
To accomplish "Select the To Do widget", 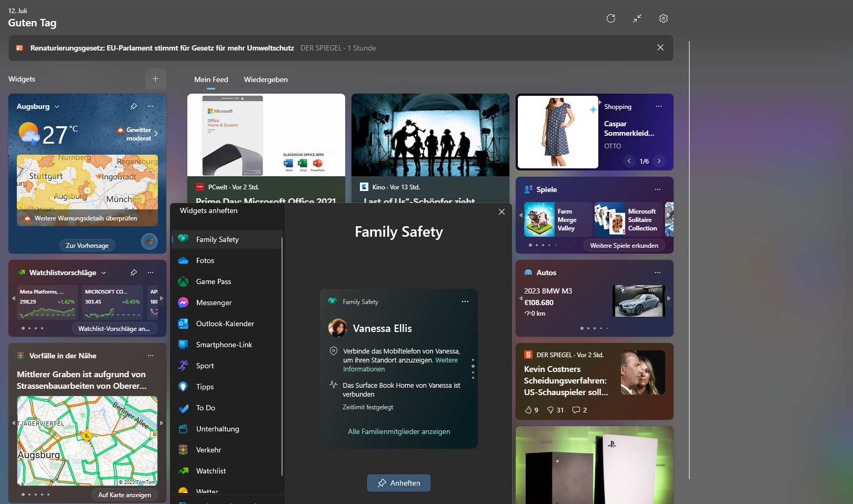I will pos(206,408).
